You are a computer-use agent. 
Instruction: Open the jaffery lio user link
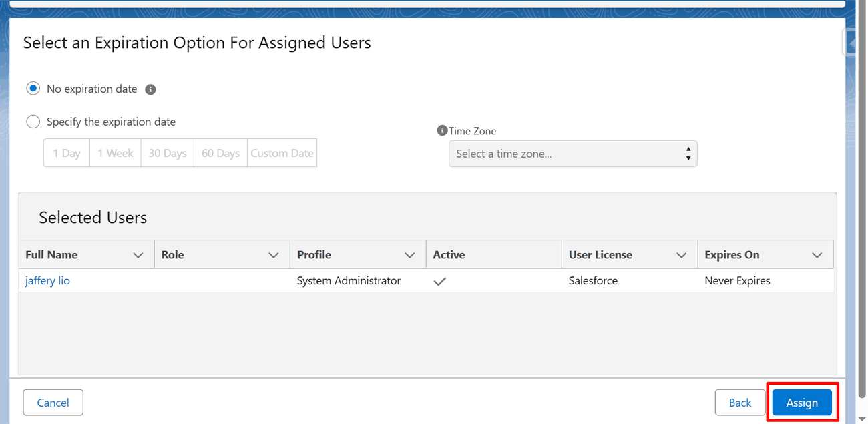tap(47, 280)
